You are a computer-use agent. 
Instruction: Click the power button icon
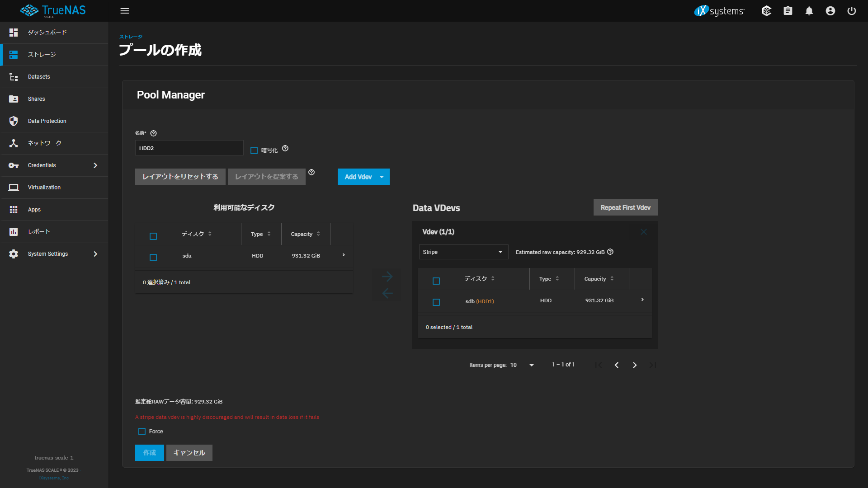852,11
